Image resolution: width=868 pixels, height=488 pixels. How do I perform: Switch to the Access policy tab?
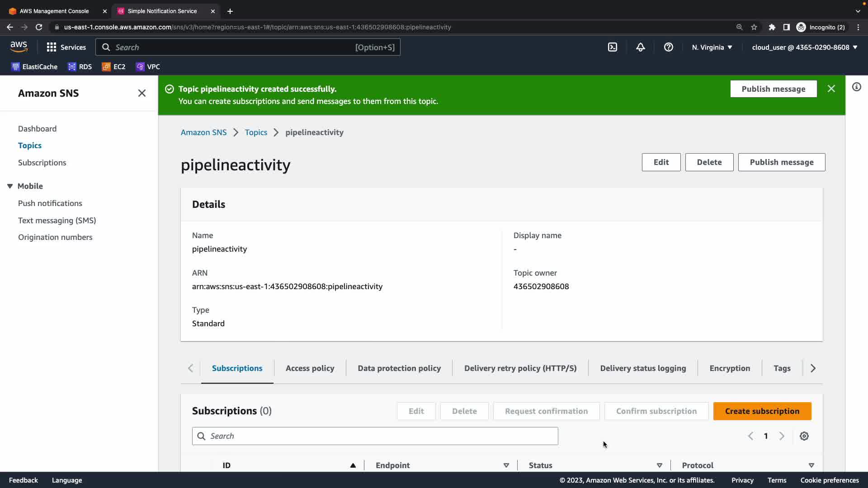310,368
